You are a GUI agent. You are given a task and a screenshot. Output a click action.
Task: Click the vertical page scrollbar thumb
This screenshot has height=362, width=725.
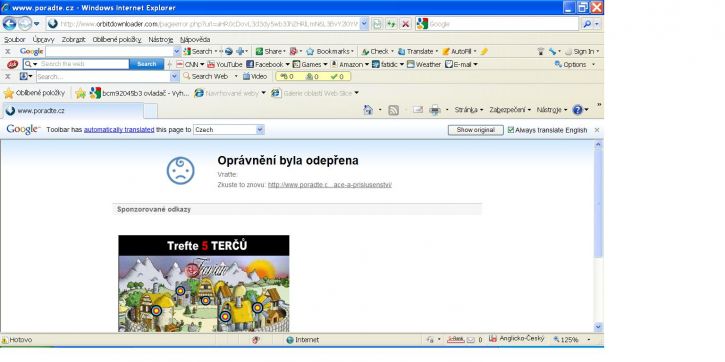tap(598, 203)
